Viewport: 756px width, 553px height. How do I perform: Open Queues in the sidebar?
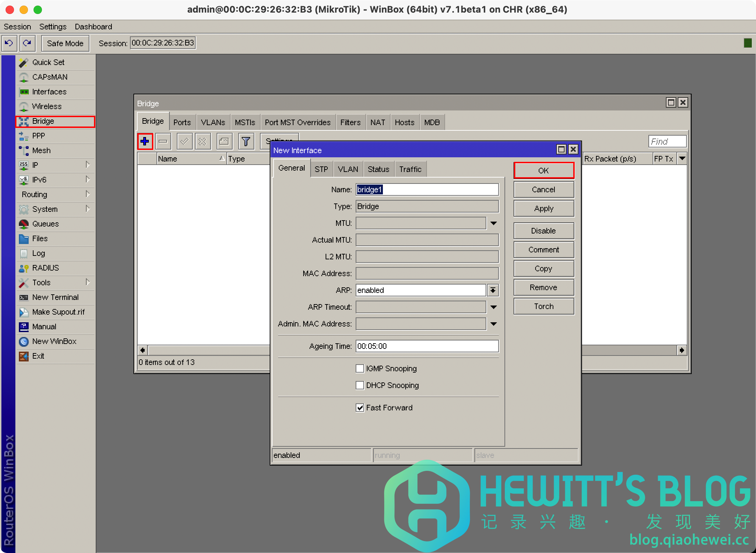45,224
